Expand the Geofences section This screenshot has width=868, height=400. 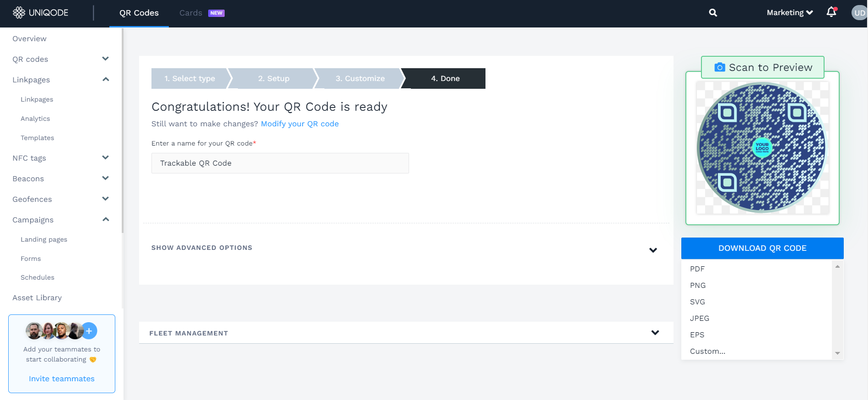pyautogui.click(x=105, y=199)
